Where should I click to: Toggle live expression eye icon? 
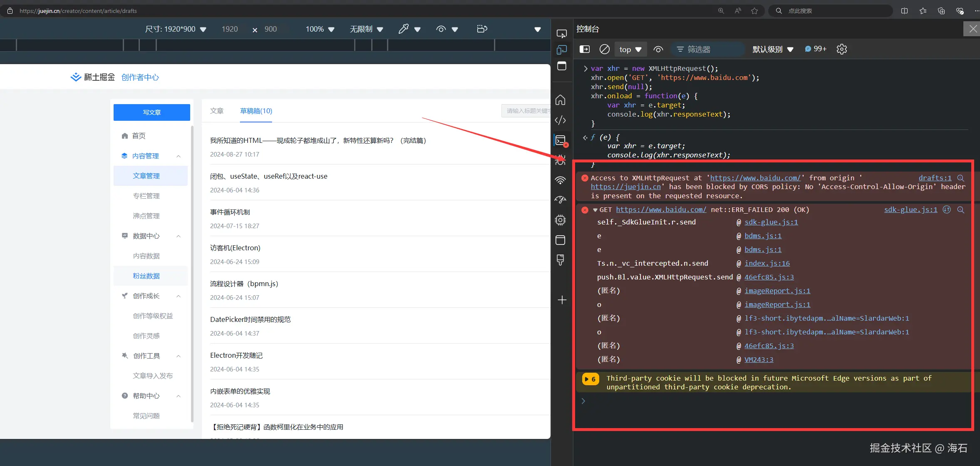tap(658, 49)
